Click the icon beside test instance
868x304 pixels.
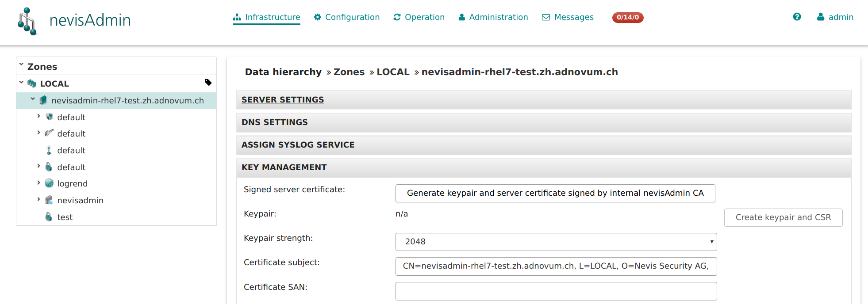(x=49, y=217)
